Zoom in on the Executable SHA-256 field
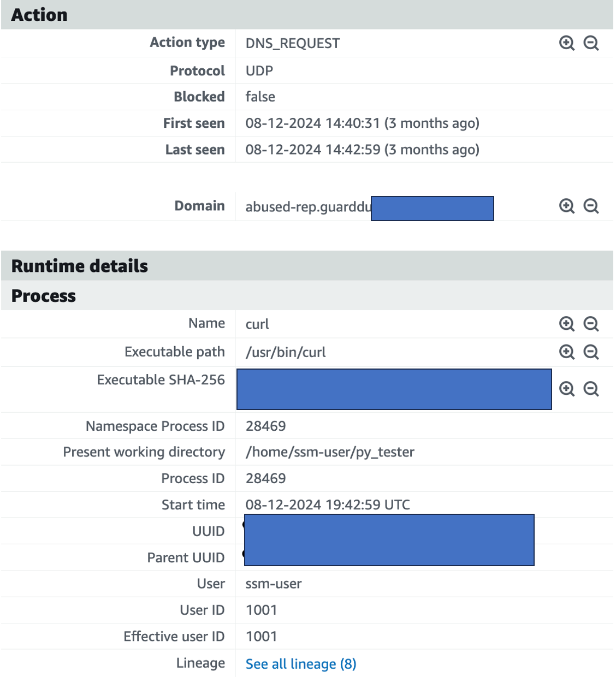616x677 pixels. 566,389
